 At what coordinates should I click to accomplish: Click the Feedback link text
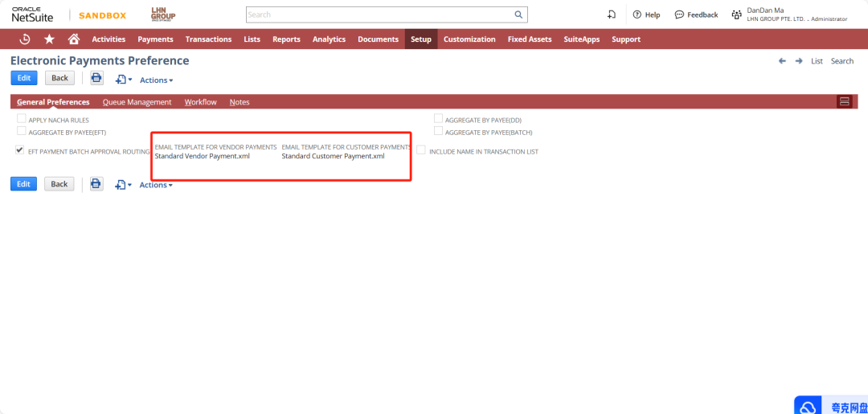point(702,15)
